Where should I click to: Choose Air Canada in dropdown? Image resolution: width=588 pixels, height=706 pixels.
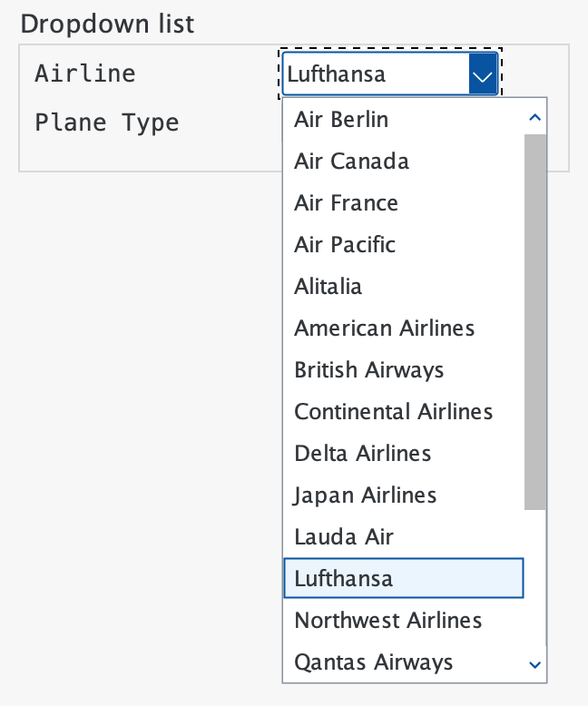coord(352,162)
